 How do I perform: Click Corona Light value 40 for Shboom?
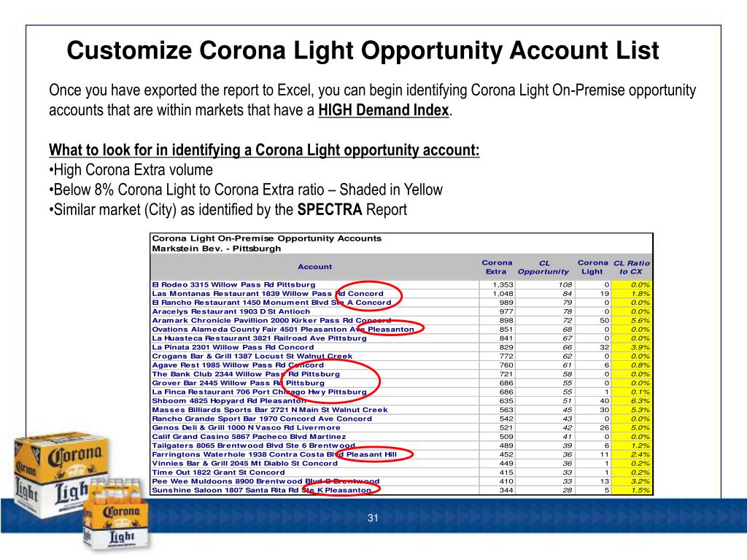(605, 401)
